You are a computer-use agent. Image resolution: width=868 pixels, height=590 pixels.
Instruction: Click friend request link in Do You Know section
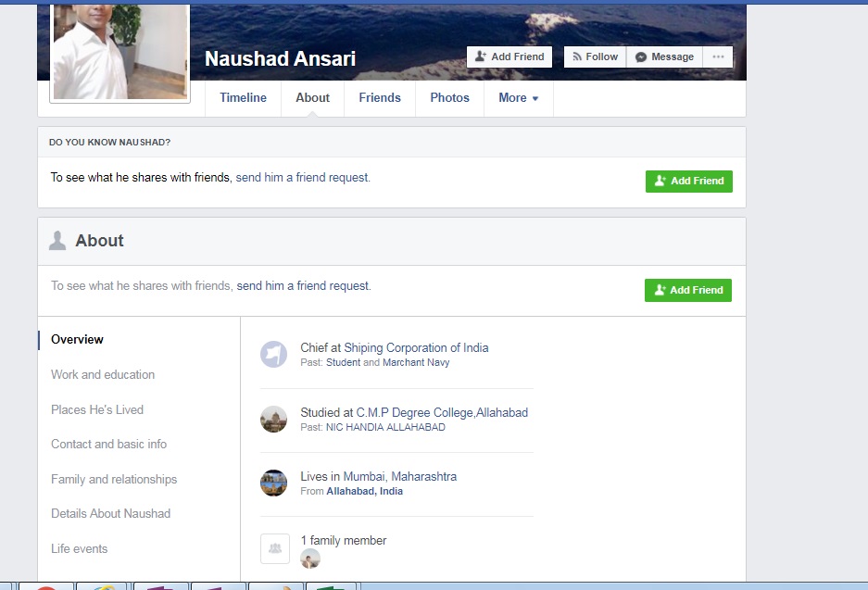click(303, 178)
